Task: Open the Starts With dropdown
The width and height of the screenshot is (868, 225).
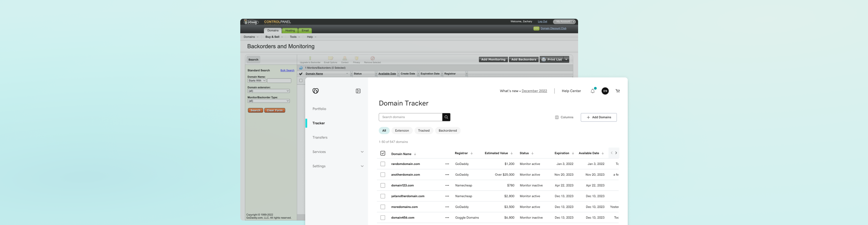Action: pos(257,81)
